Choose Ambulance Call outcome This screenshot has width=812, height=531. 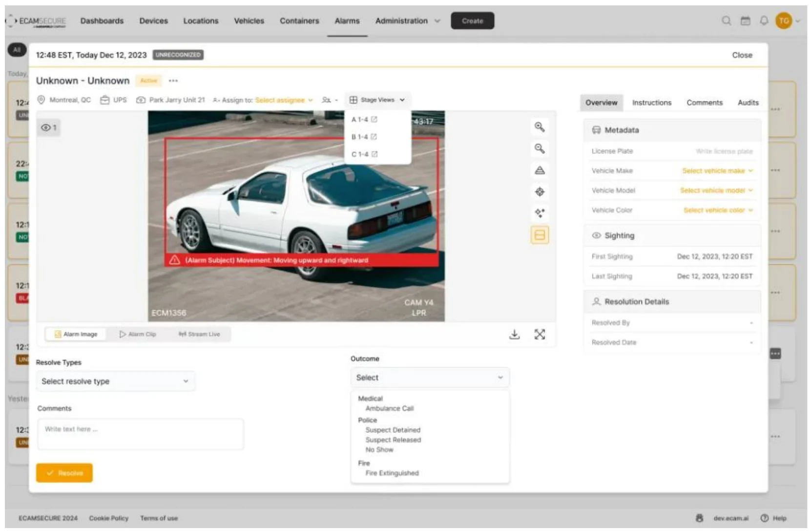click(x=389, y=408)
